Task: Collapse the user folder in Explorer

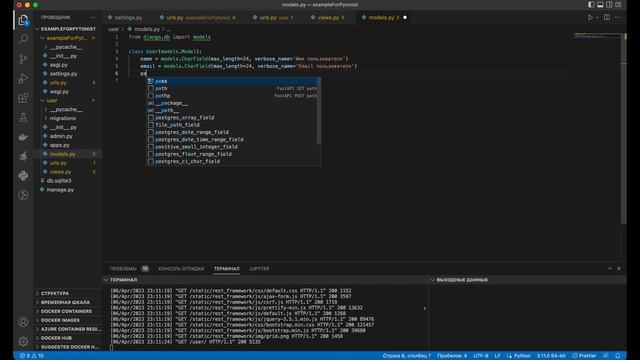Action: [x=68, y=100]
